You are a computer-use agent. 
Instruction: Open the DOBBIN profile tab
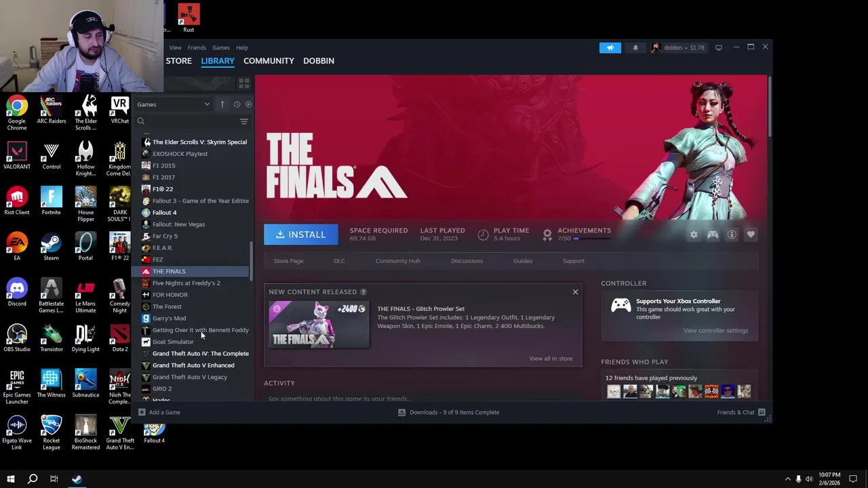click(x=319, y=61)
